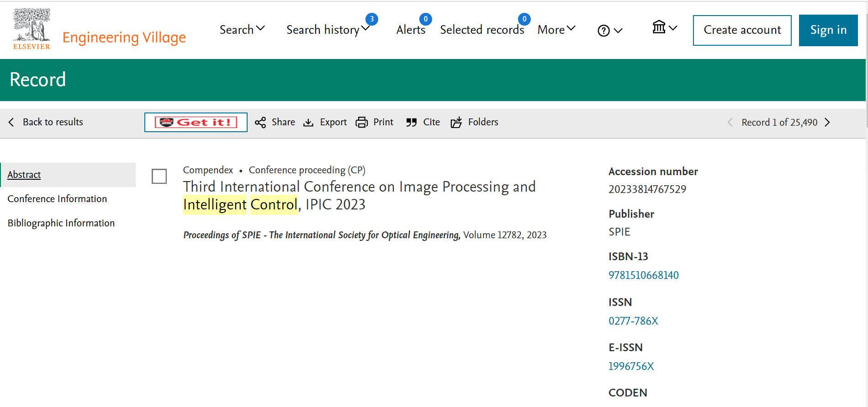The width and height of the screenshot is (868, 407).
Task: Click the Export toolbar label
Action: 333,122
